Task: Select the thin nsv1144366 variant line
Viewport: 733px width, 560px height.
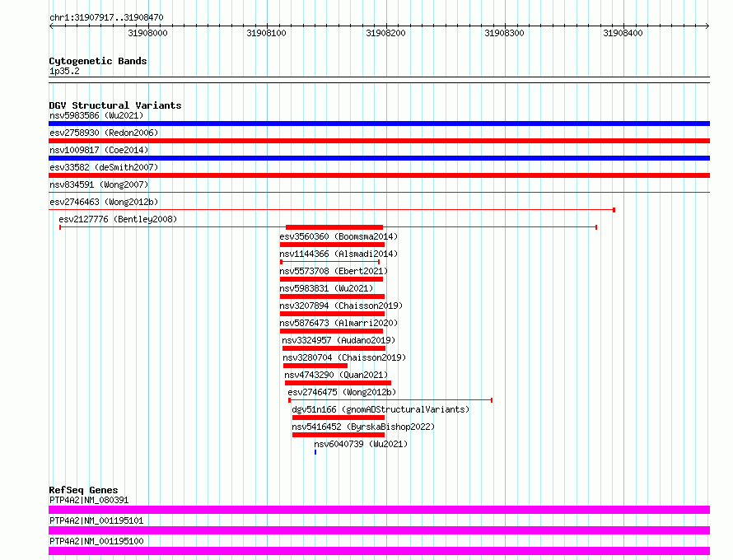Action: (x=330, y=262)
